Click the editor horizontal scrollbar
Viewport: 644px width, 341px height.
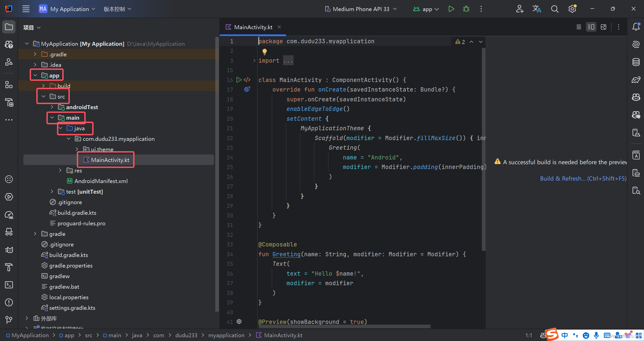345,326
